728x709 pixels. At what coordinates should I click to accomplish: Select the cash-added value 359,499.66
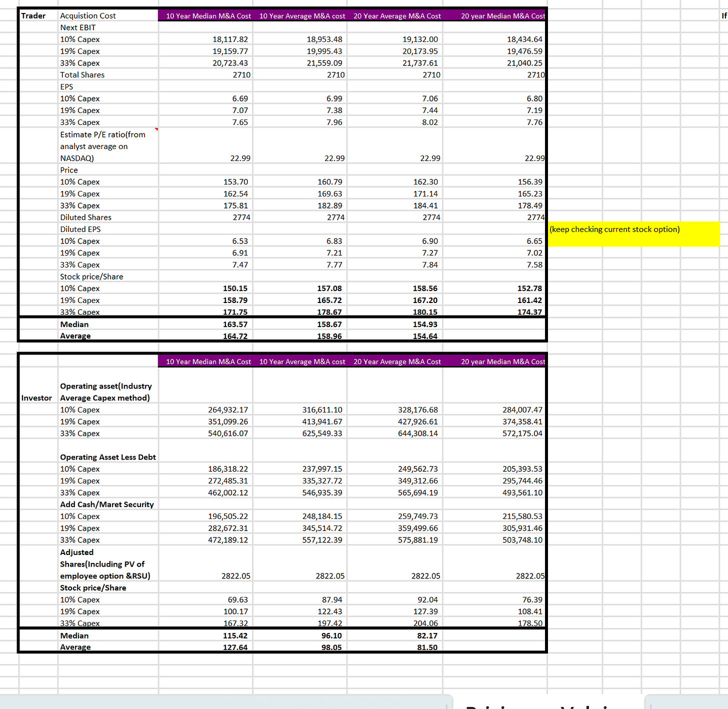click(418, 528)
